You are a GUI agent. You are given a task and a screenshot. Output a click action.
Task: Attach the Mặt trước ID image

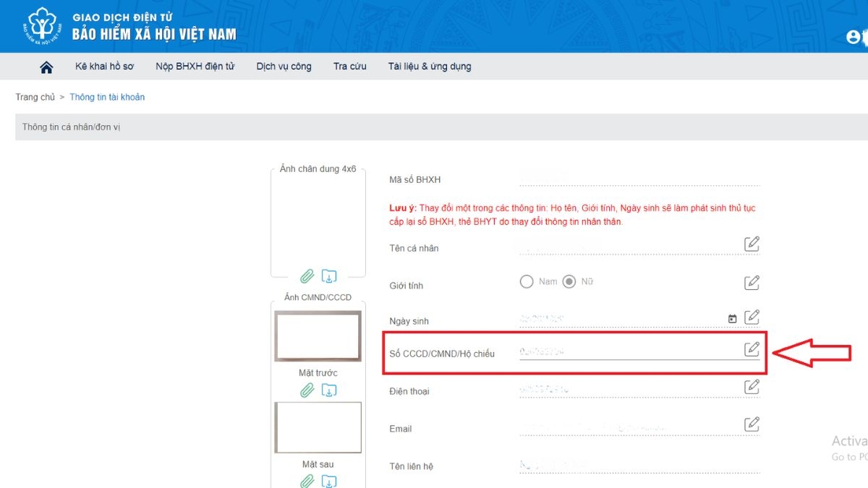coord(307,390)
